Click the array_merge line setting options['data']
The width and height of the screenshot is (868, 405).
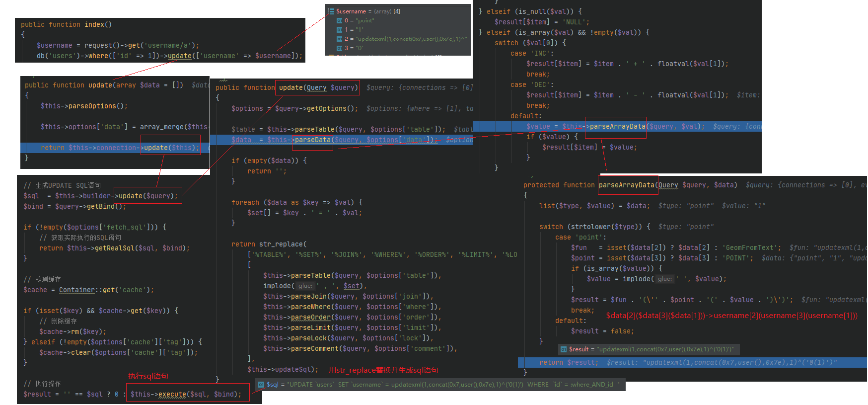[124, 127]
